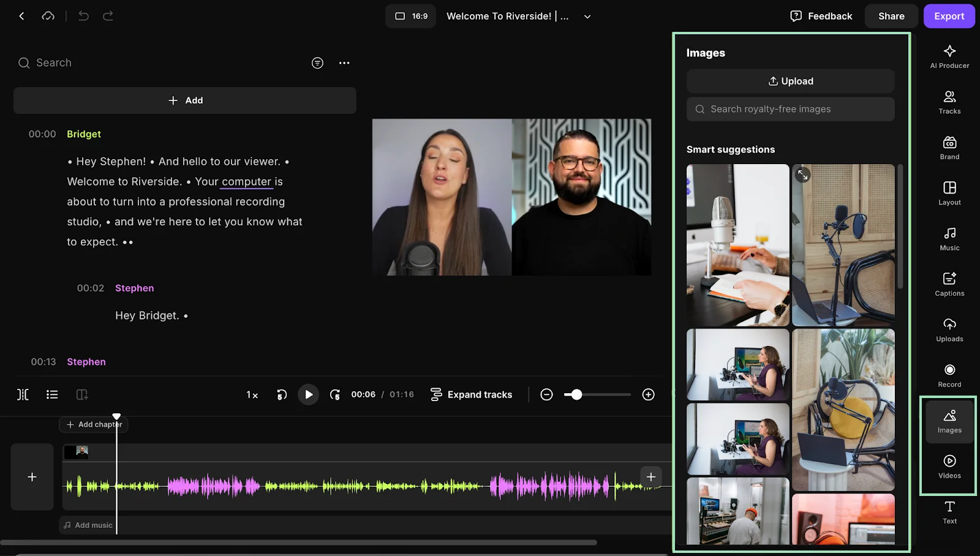
Task: Select the split clip tool
Action: pos(23,394)
